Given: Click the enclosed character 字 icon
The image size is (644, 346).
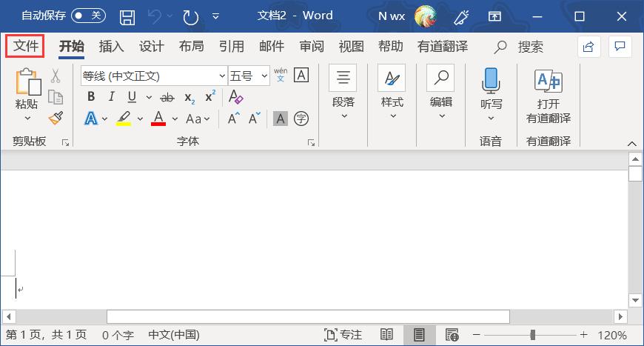Looking at the screenshot, I should tap(301, 119).
